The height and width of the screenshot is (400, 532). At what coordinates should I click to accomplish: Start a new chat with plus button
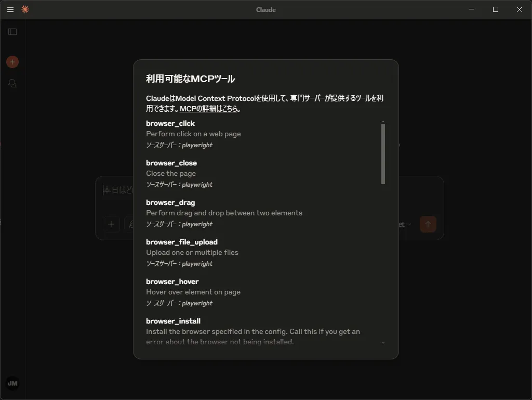point(12,62)
